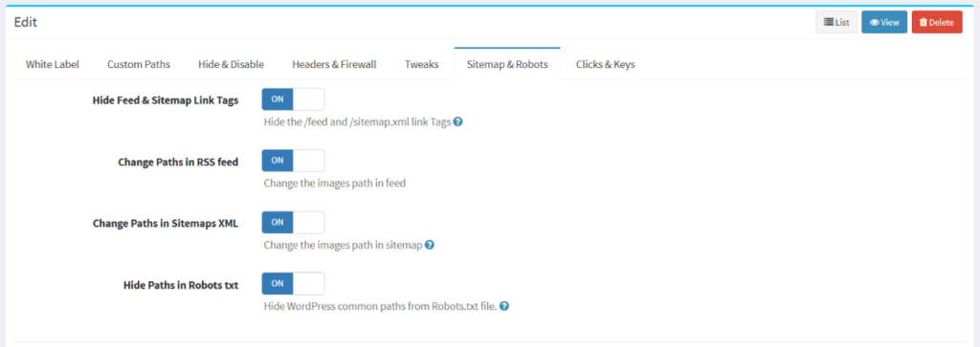
Task: Click the Edit panel heading
Action: tap(26, 22)
